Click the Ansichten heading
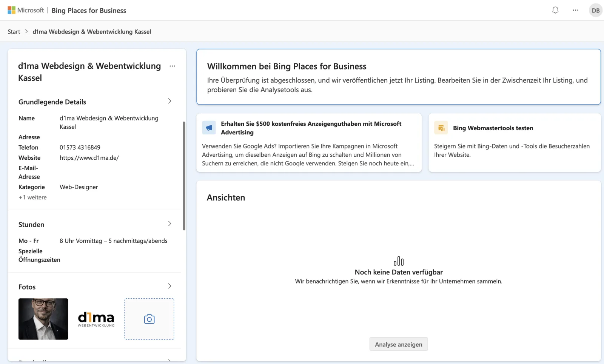This screenshot has height=364, width=604. click(226, 198)
